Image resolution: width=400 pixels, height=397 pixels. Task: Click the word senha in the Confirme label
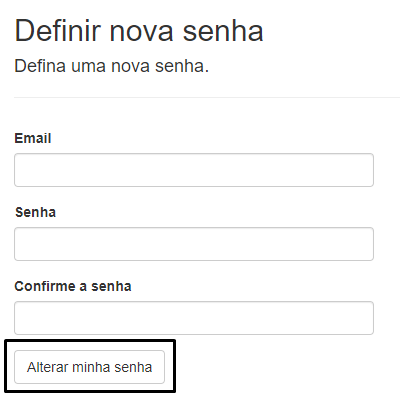(x=111, y=287)
